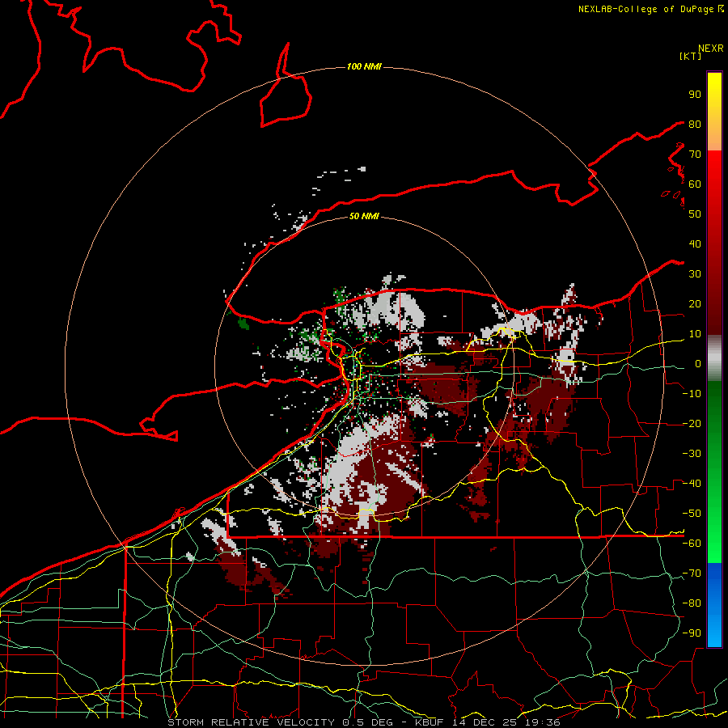Click the positive 30 scale value

coord(695,274)
